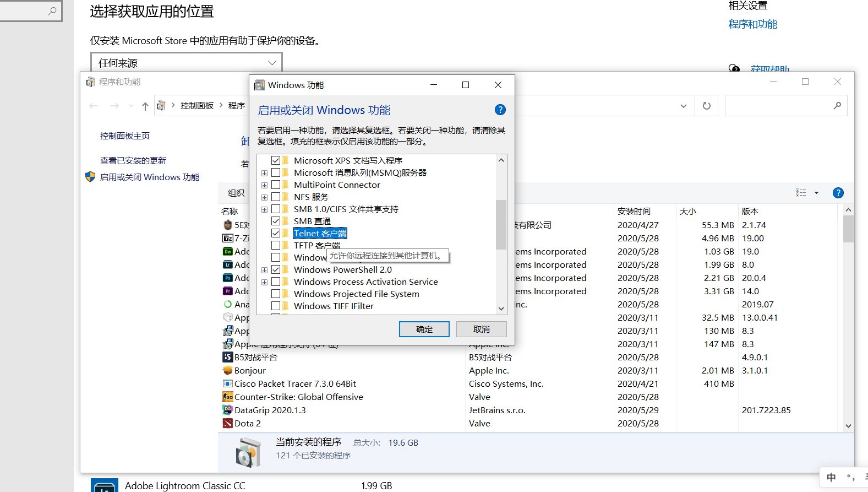Select Adobe Dreamweaver icon in list
The height and width of the screenshot is (492, 868).
(228, 251)
